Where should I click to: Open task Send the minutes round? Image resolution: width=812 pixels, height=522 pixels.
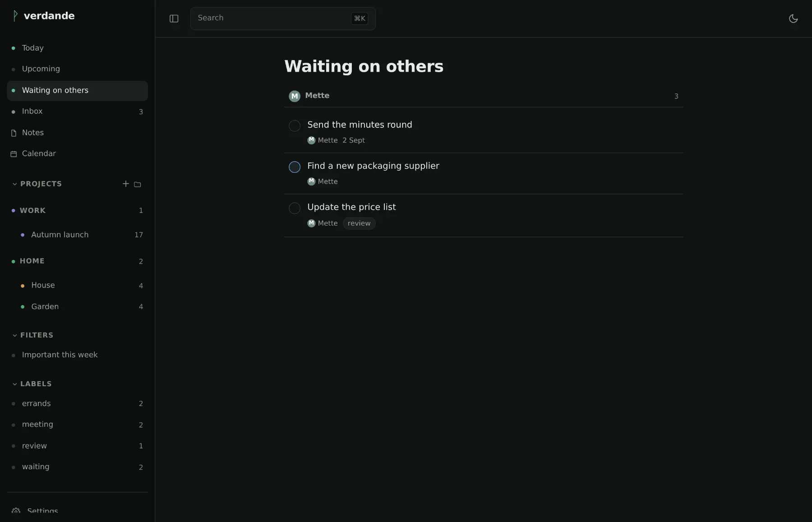[x=360, y=125]
